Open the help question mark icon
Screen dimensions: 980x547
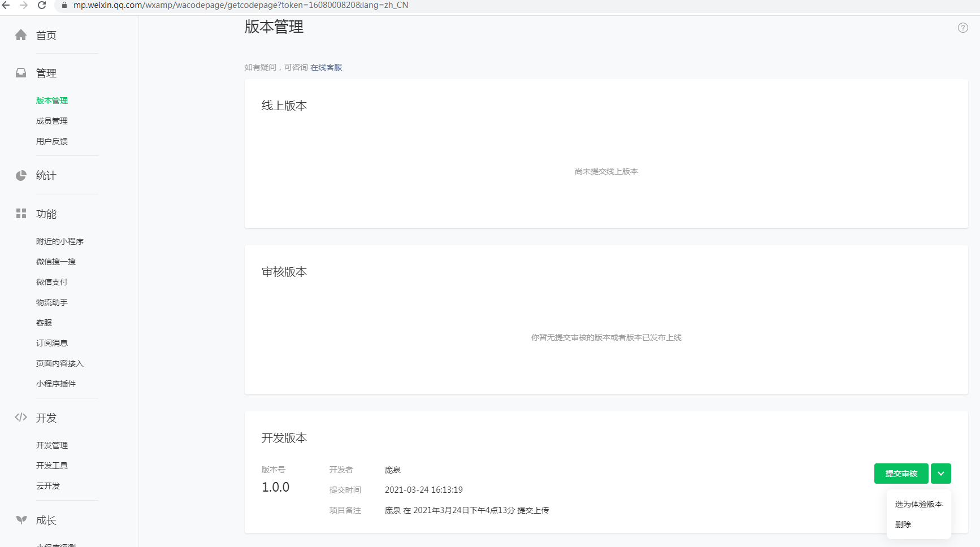[962, 28]
